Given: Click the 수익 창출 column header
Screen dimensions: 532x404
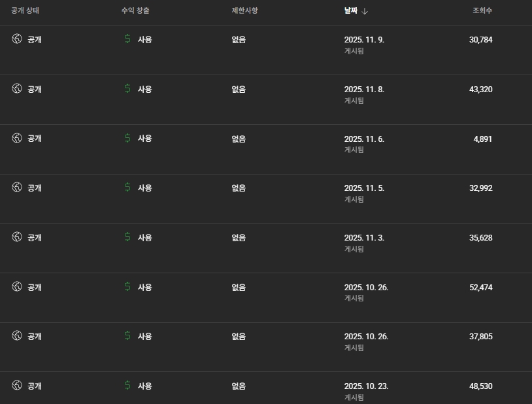Looking at the screenshot, I should tap(135, 11).
